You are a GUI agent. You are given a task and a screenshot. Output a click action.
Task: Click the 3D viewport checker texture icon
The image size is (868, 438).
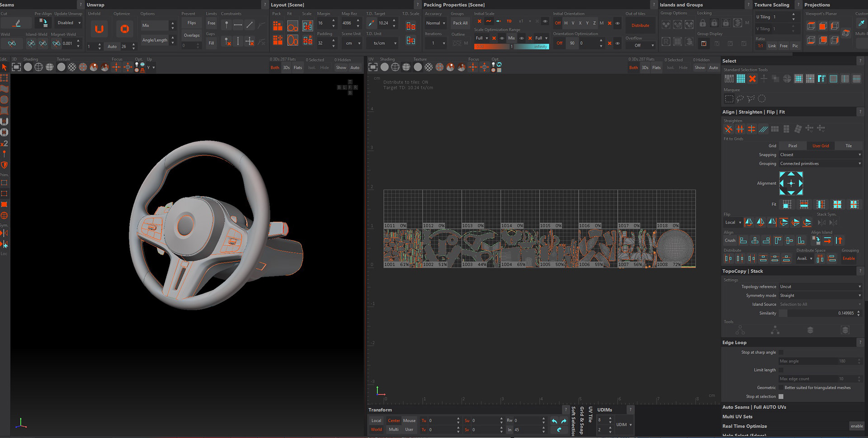[x=72, y=67]
